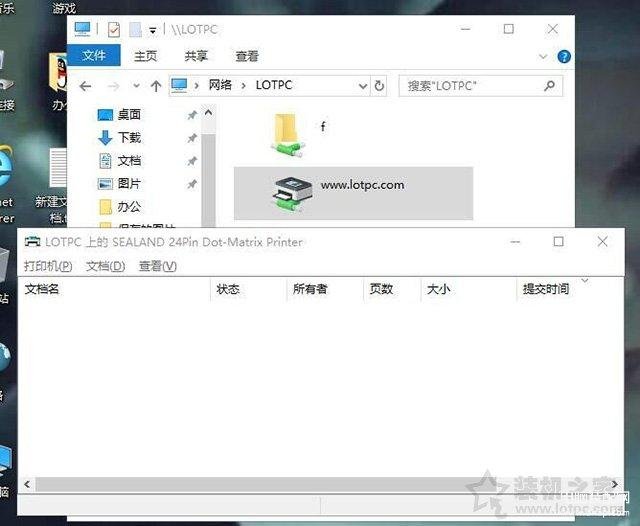Image resolution: width=640 pixels, height=526 pixels.
Task: Click the sort chevron above 提交时间 header
Action: [585, 281]
